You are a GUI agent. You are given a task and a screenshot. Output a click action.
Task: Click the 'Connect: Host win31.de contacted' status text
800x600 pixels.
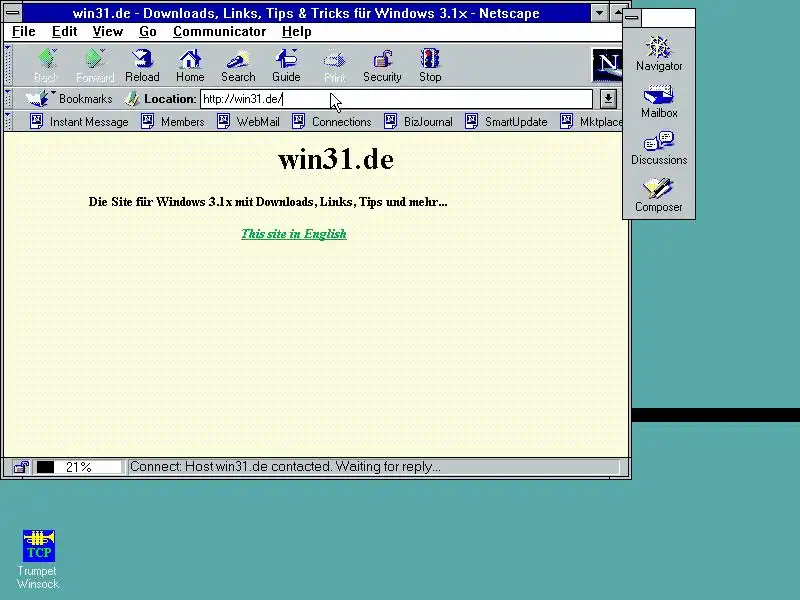click(x=285, y=467)
